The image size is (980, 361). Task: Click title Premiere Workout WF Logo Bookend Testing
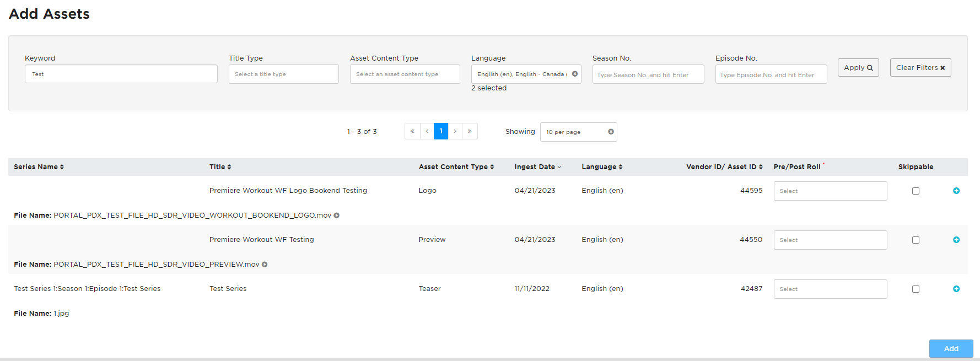pyautogui.click(x=288, y=191)
